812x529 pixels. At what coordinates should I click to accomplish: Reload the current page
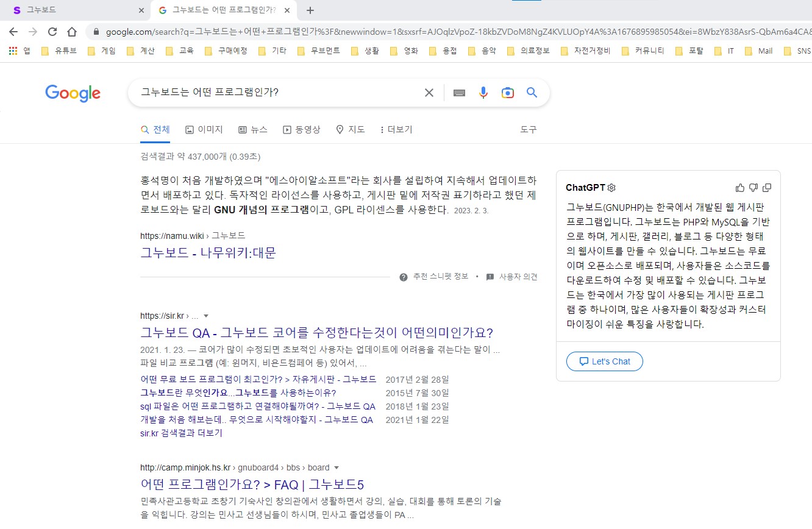(52, 32)
